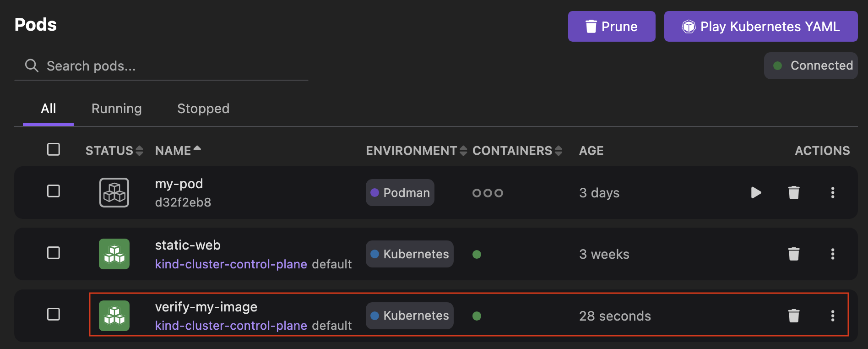Click the verify-my-image Kubernetes pod icon

114,316
